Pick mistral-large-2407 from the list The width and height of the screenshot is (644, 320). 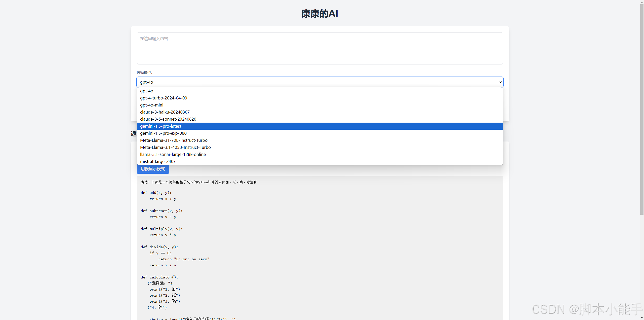tap(158, 161)
